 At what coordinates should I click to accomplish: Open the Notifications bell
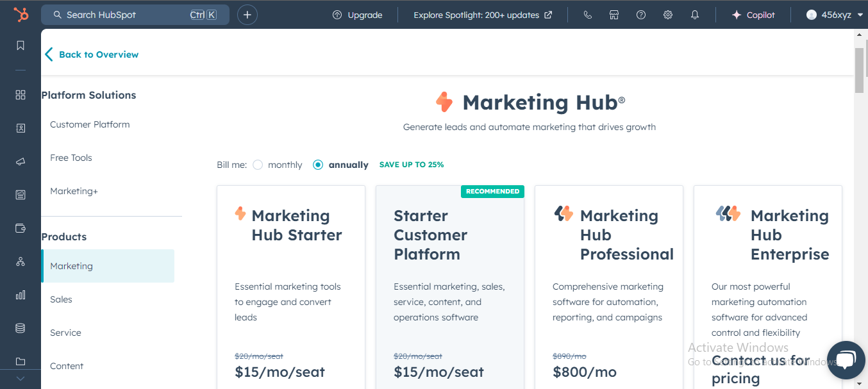(x=695, y=15)
